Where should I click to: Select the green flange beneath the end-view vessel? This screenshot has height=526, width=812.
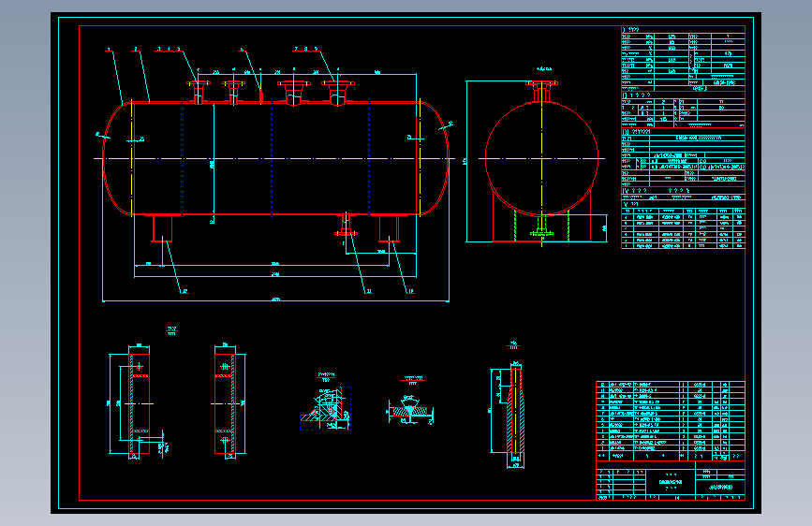(x=541, y=233)
